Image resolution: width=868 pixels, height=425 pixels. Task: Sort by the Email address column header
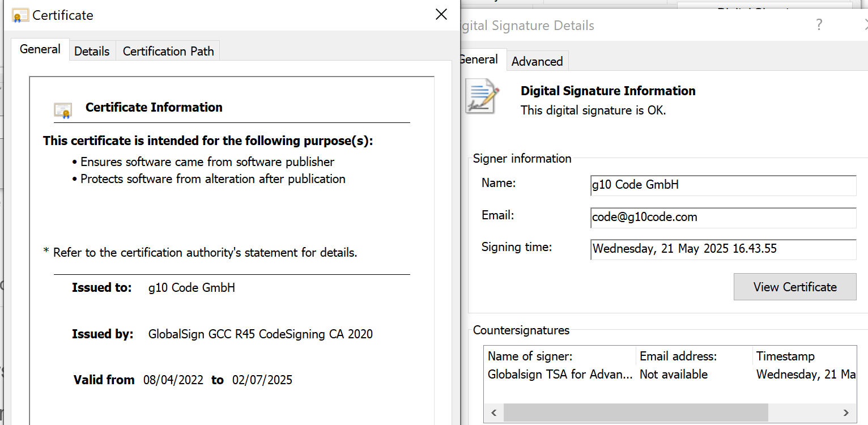[693, 356]
